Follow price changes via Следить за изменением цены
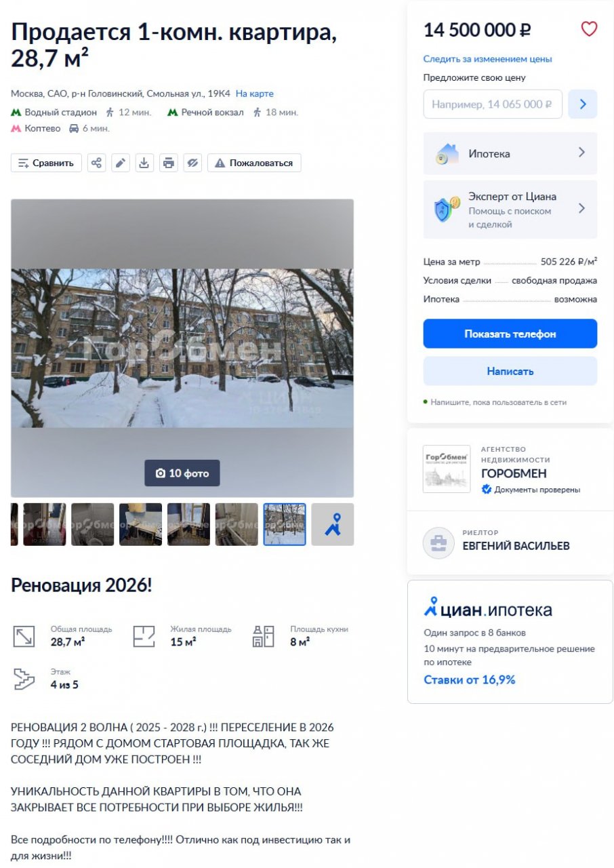This screenshot has width=614, height=868. 488,59
